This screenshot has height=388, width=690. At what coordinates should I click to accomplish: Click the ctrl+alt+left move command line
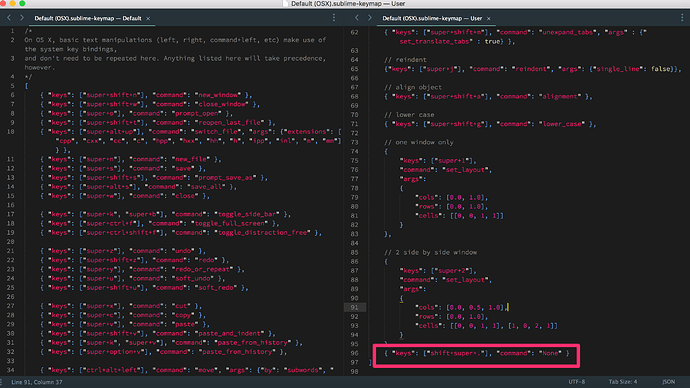pos(187,370)
